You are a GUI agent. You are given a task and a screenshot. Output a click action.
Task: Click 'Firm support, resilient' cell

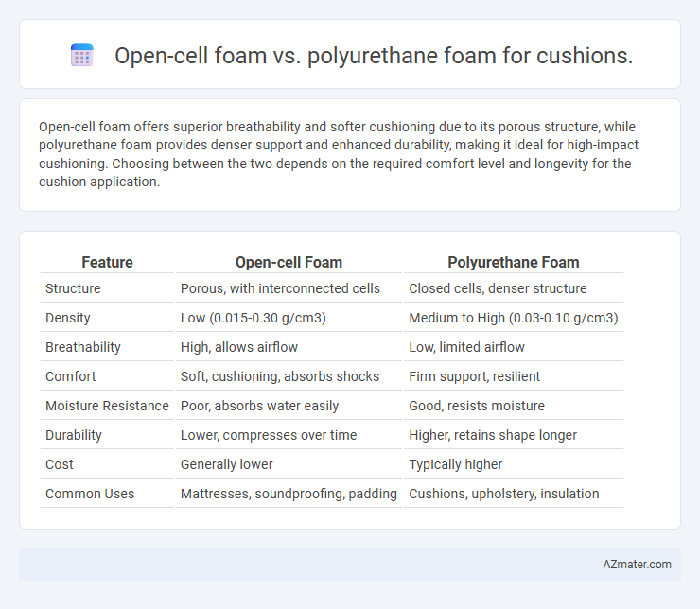click(514, 376)
